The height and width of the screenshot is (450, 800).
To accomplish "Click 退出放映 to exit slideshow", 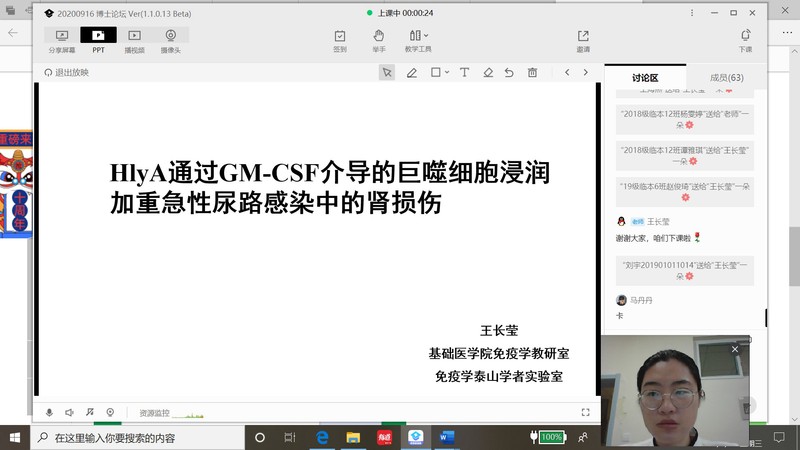I will pos(67,73).
